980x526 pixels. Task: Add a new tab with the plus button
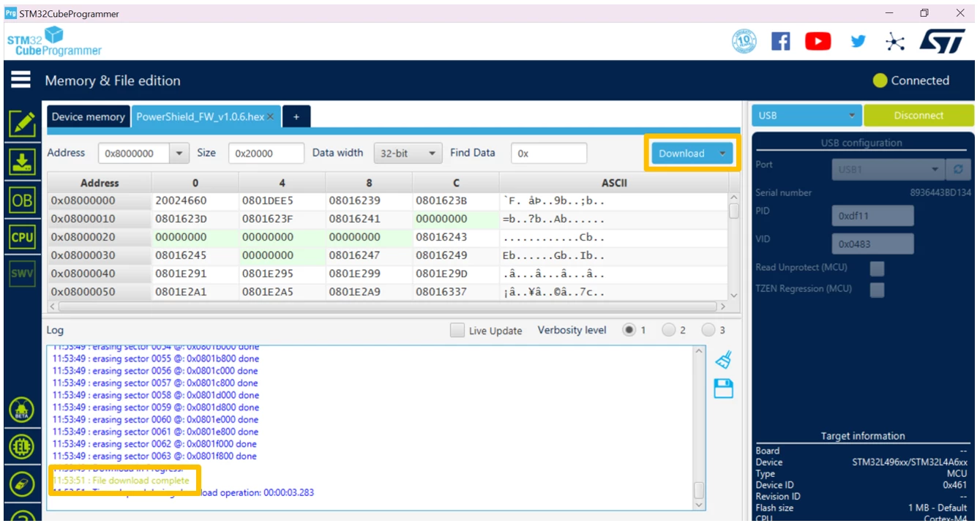(x=296, y=117)
